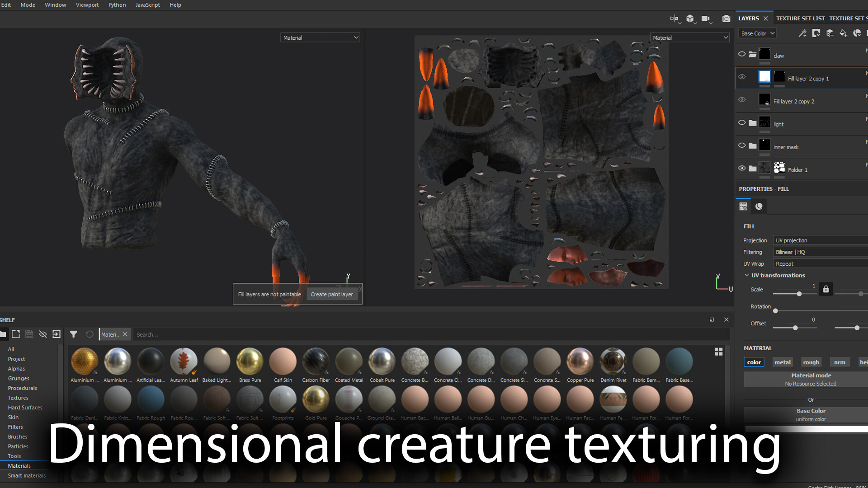Select the Calf Skin material thumbnail
Image resolution: width=868 pixels, height=488 pixels.
283,361
